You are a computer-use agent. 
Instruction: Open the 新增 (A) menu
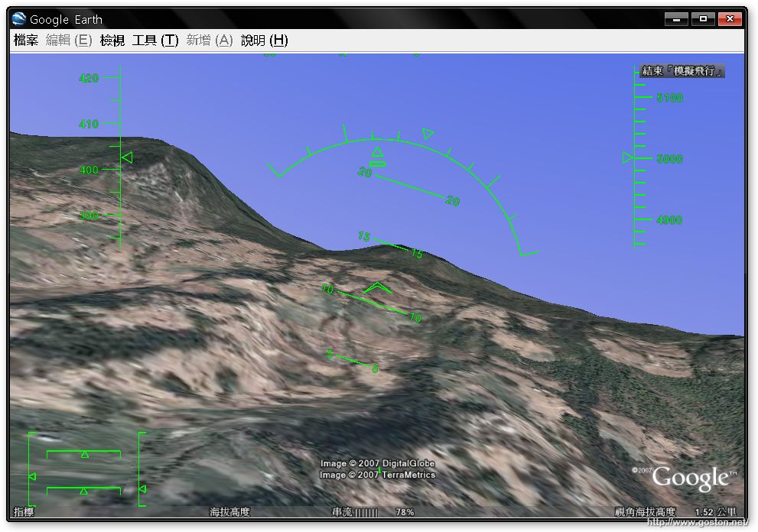[x=210, y=40]
